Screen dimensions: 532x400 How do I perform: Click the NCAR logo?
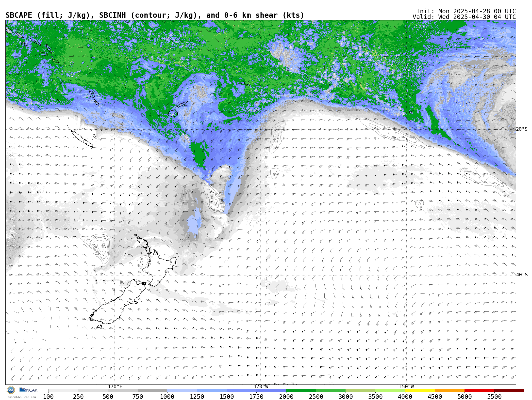[x=28, y=390]
